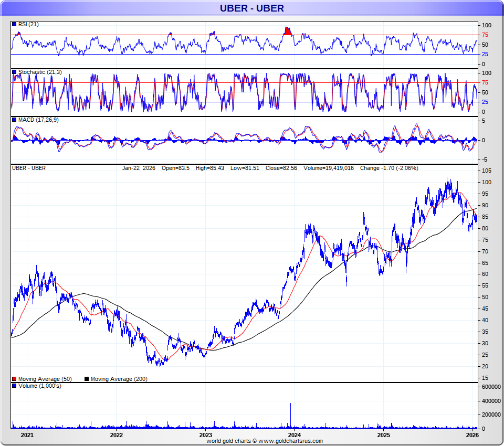Screen dimensions: 504x446
Task: Click the 100 price level on the right axis
Action: tap(487, 182)
